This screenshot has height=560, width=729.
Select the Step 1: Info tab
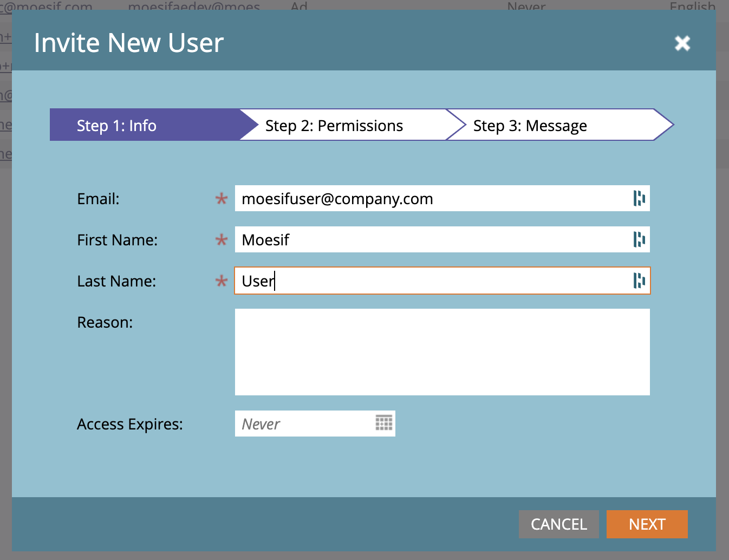[x=116, y=126]
